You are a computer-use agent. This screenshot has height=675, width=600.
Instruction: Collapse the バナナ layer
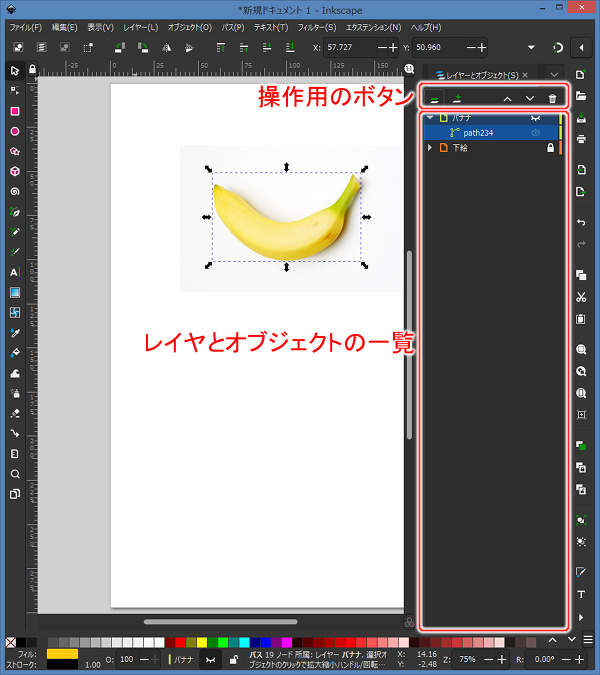(430, 118)
